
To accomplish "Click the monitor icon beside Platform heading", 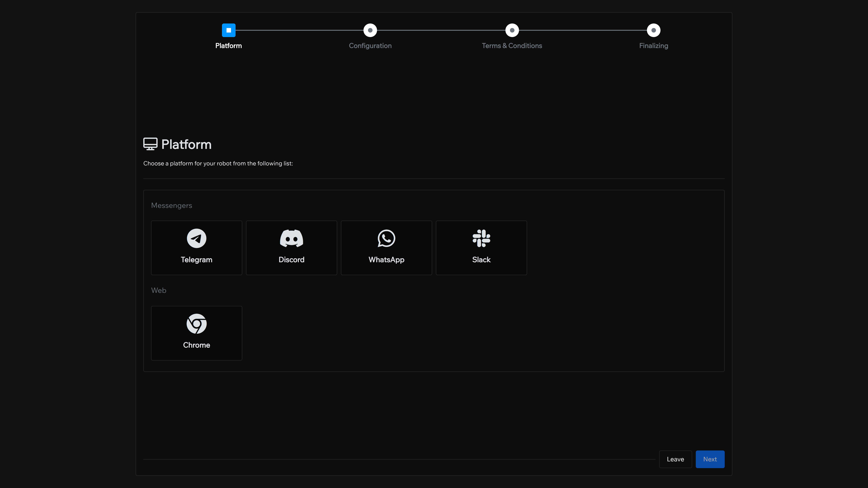I will pos(150,144).
